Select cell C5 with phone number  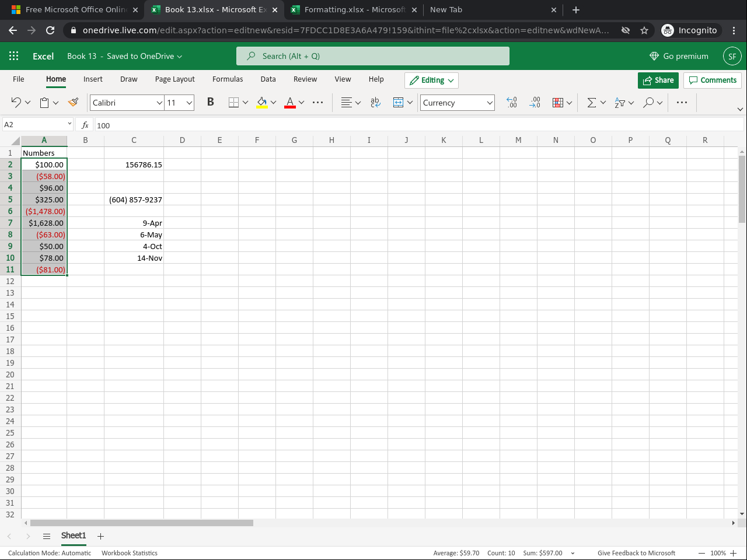coord(134,199)
